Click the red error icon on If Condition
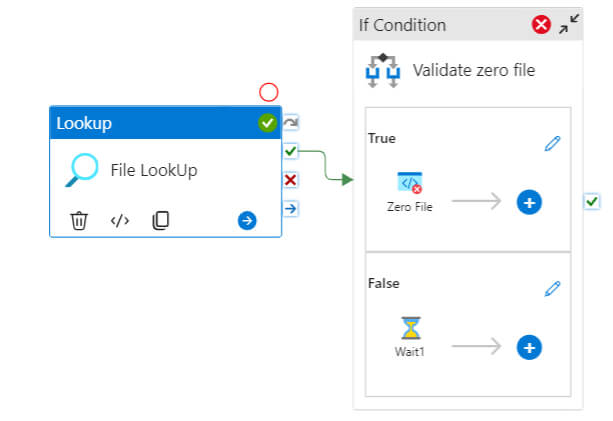Screen dimensions: 613x421 click(x=541, y=25)
